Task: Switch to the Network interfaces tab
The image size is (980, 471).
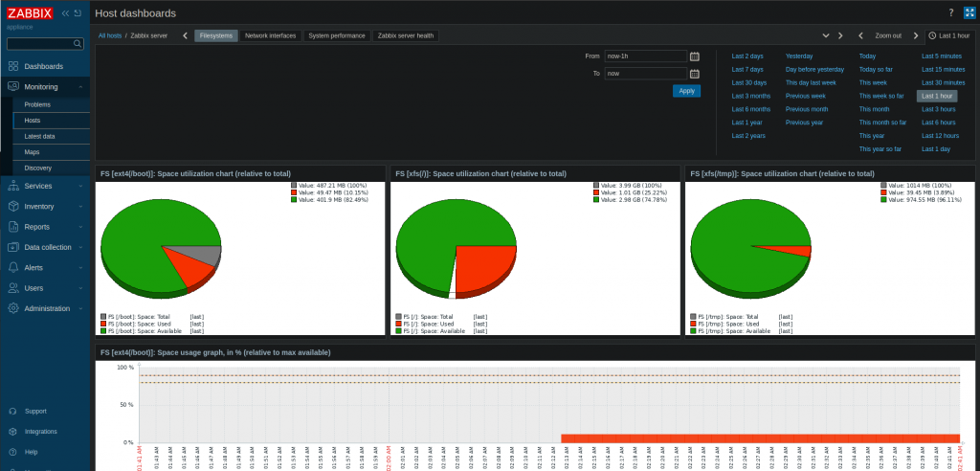Action: tap(271, 35)
